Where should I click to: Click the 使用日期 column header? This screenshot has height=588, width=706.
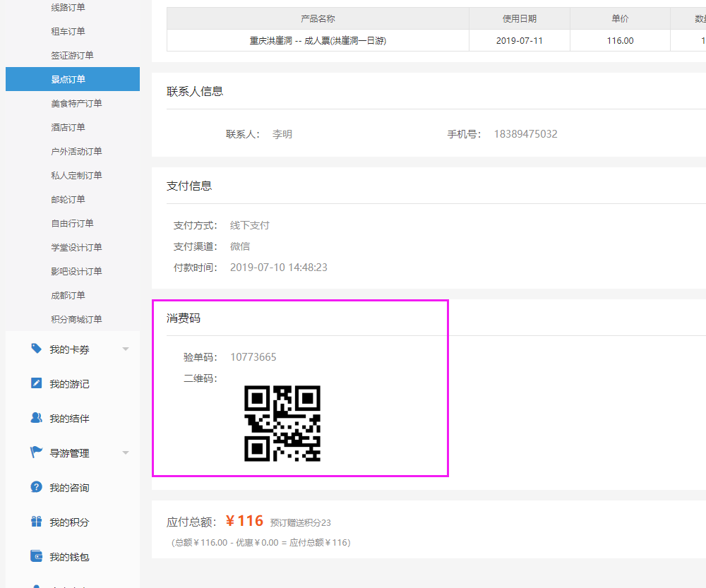(519, 18)
